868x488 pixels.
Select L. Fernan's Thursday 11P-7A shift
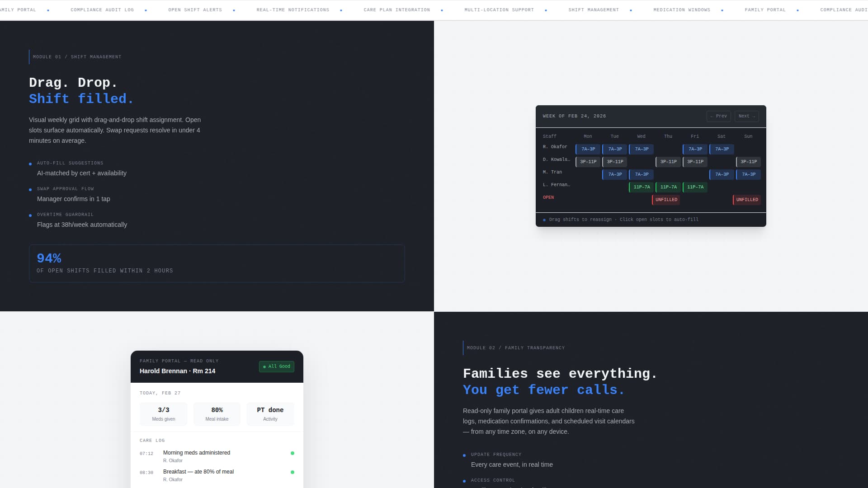coord(668,187)
